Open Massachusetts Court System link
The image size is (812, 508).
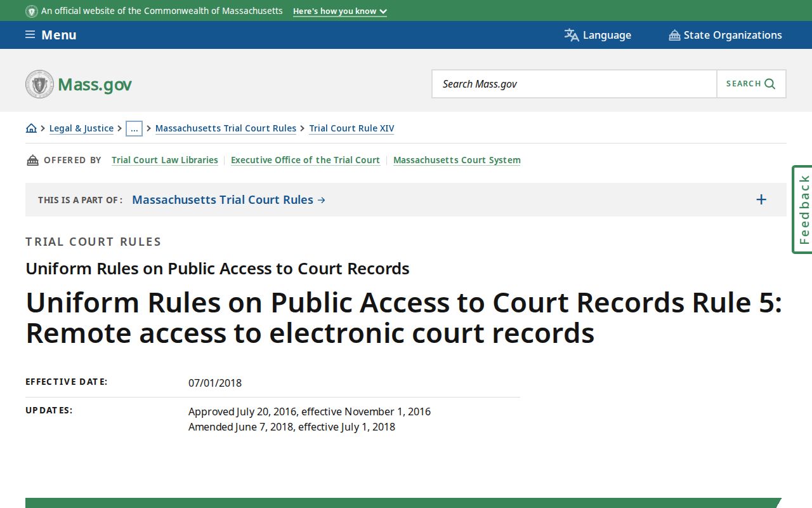pyautogui.click(x=457, y=160)
